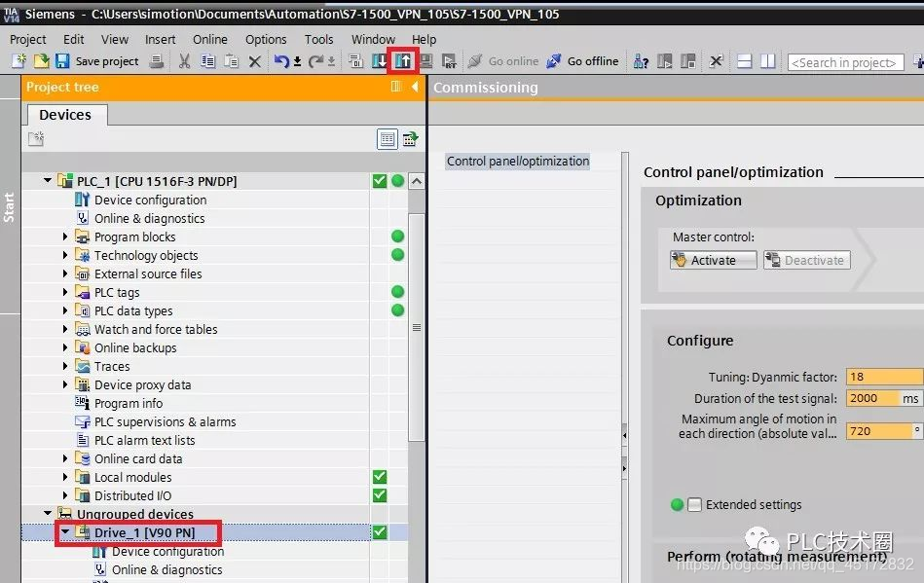The height and width of the screenshot is (583, 924).
Task: Expand Technology objects folder
Action: (65, 255)
